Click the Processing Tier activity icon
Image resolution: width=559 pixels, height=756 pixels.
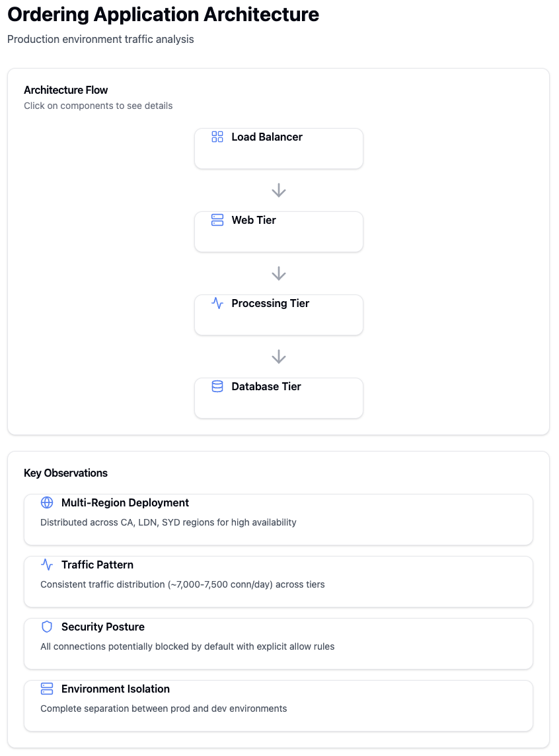[217, 303]
